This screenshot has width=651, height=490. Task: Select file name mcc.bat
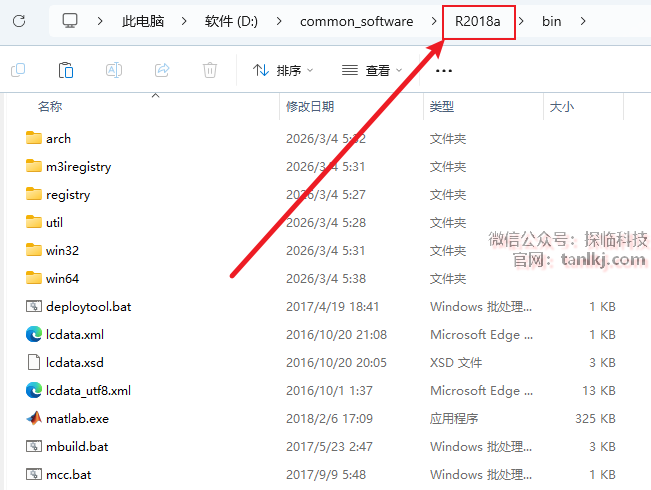[69, 475]
